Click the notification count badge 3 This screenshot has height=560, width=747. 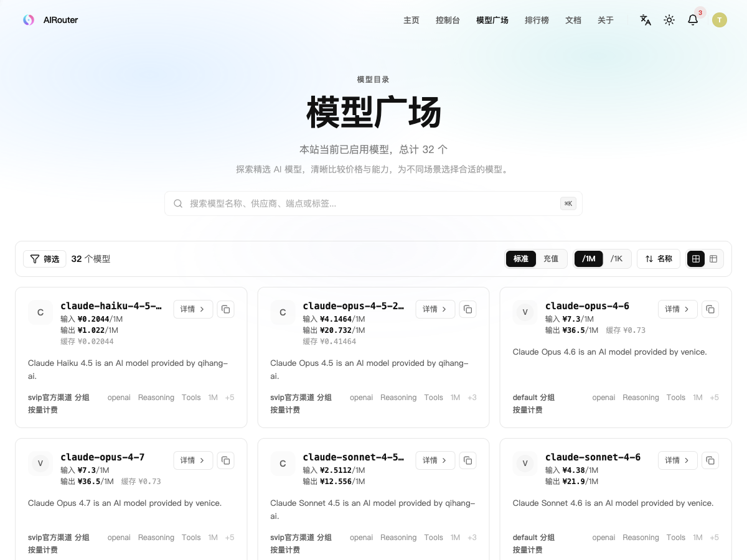[700, 12]
